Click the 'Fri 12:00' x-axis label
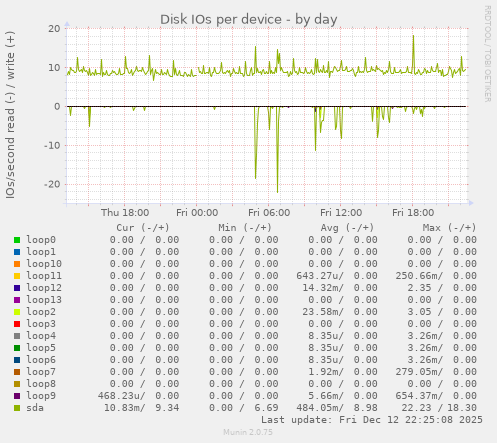The height and width of the screenshot is (443, 497). click(x=341, y=213)
